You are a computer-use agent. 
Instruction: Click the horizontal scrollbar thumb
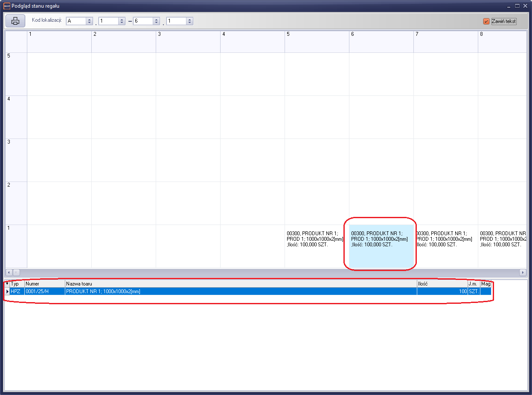click(x=16, y=272)
